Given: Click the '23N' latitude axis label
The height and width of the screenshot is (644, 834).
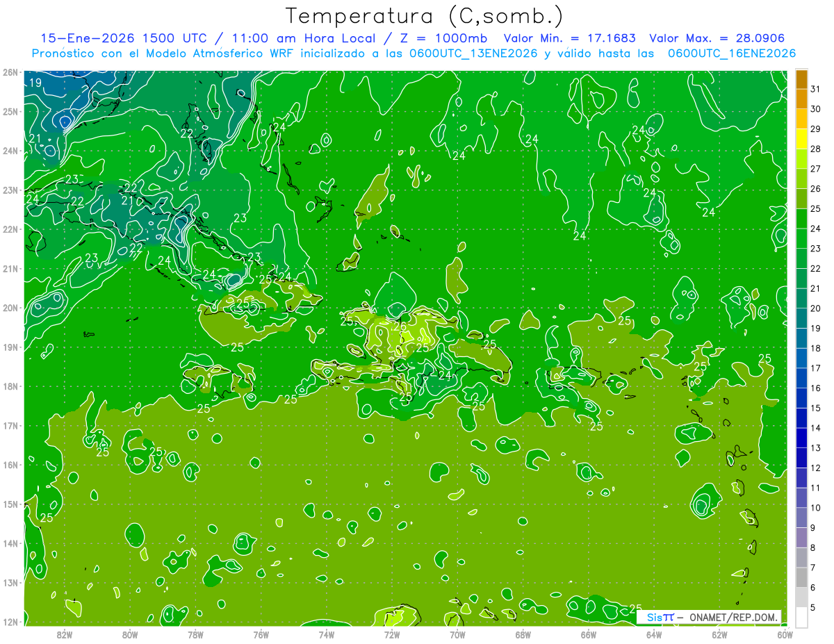Looking at the screenshot, I should (x=10, y=190).
